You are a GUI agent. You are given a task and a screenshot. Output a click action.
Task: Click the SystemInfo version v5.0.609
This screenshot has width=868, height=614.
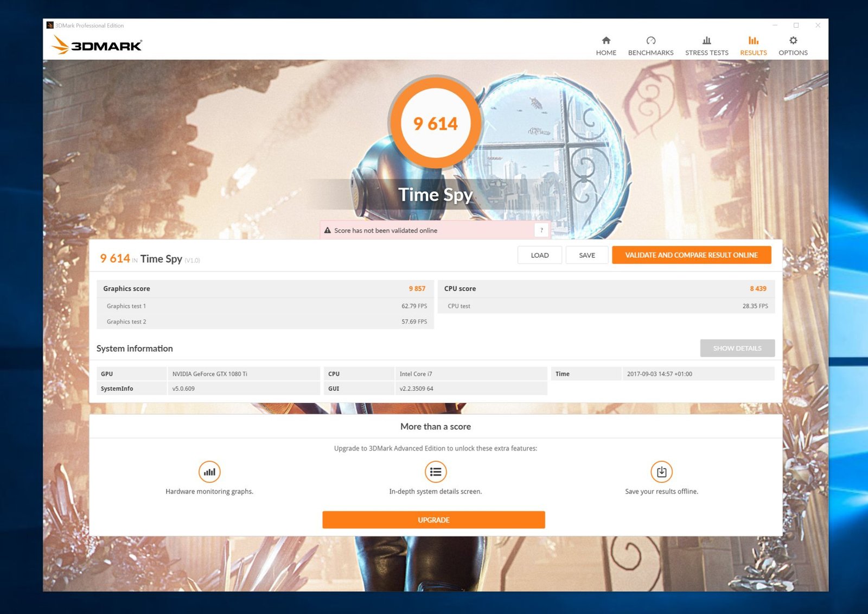183,389
